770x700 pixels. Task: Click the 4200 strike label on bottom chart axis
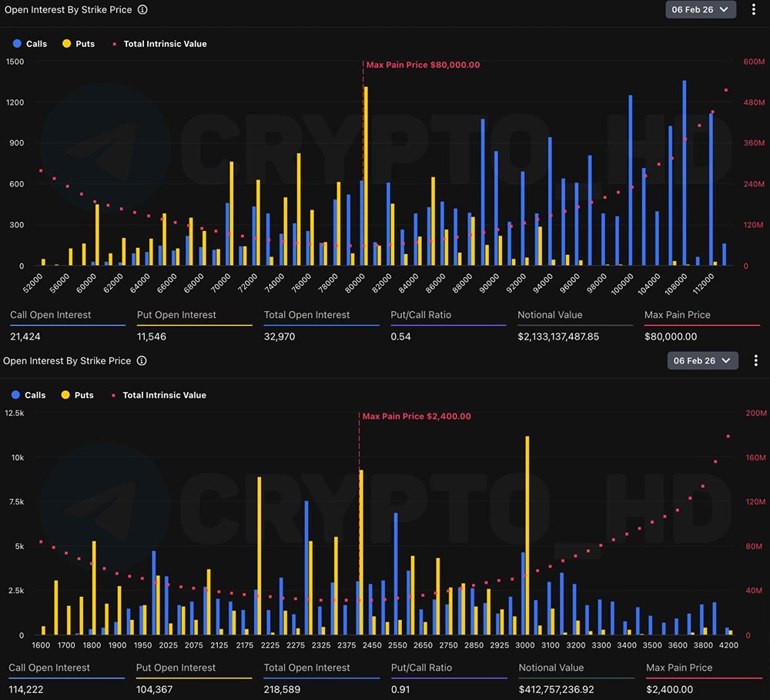click(728, 645)
